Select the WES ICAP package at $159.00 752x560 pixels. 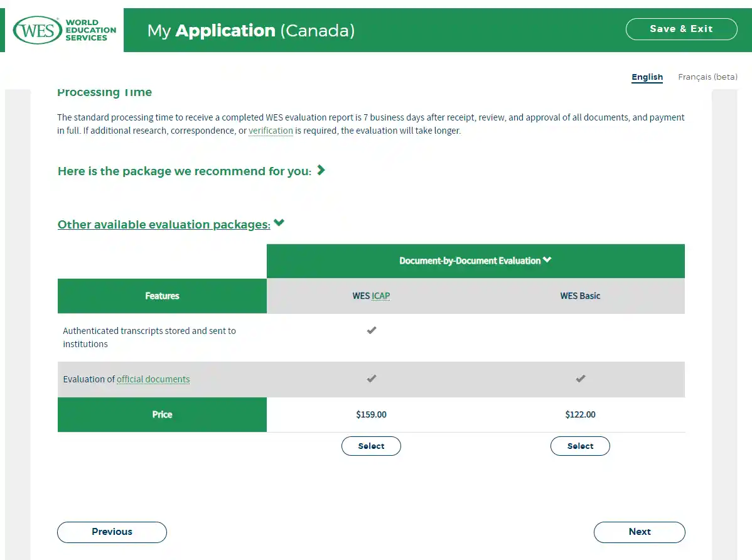(x=371, y=446)
